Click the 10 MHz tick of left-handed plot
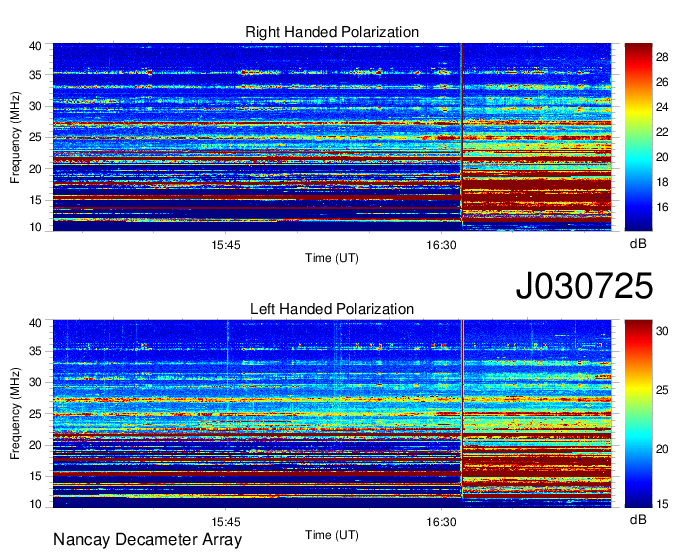680x552 pixels. point(35,504)
